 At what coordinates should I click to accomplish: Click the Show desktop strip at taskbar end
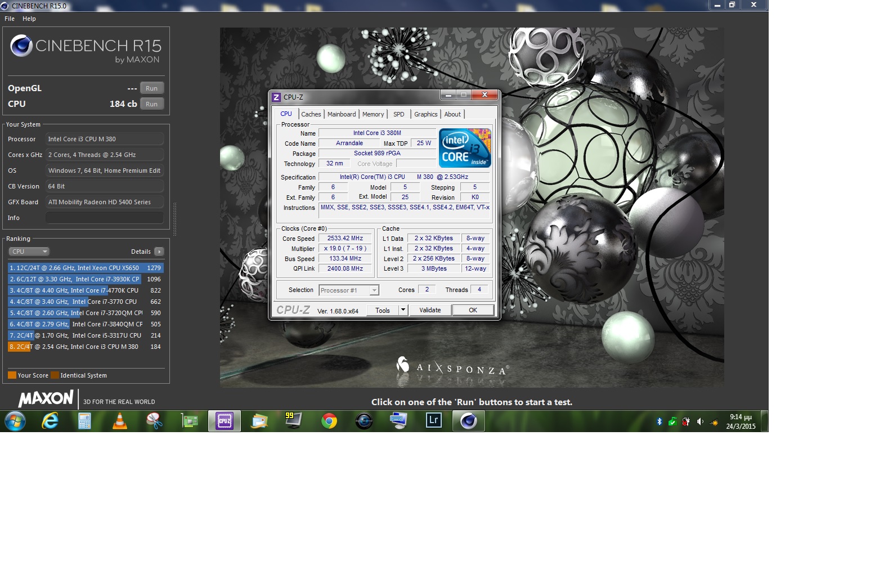[x=765, y=421]
